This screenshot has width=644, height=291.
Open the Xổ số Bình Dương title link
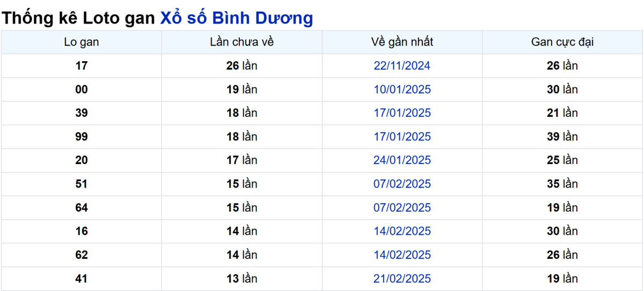[x=237, y=18]
